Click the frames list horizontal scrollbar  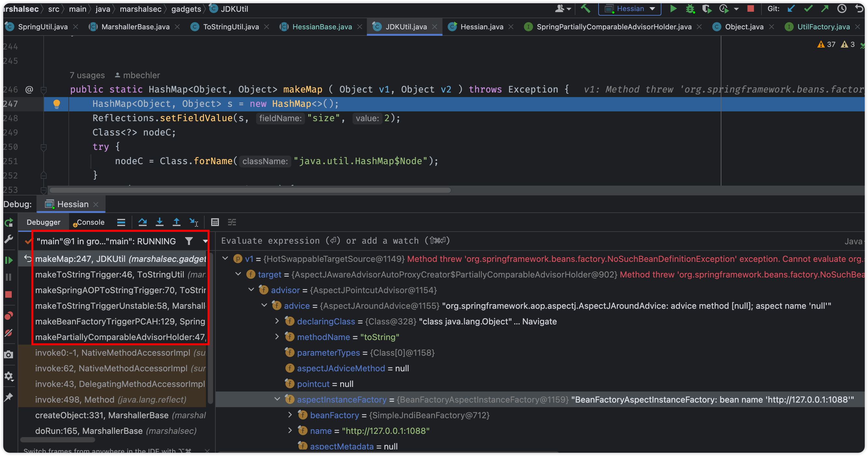(x=58, y=439)
